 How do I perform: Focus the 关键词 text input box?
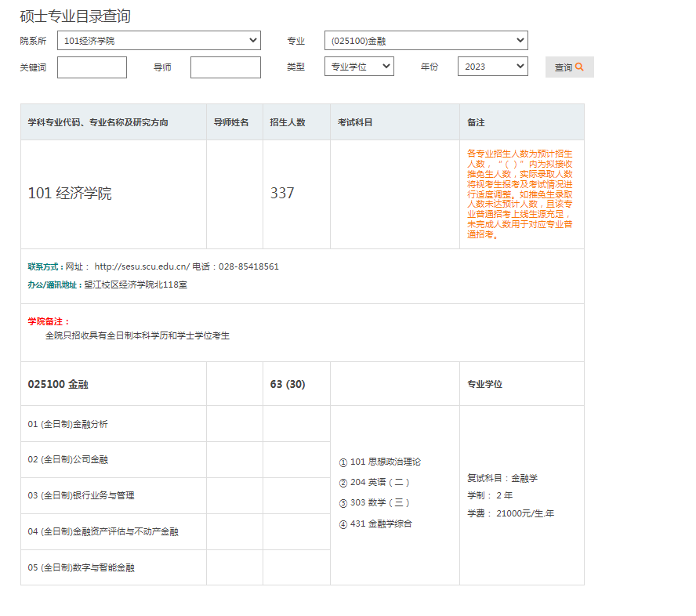92,67
